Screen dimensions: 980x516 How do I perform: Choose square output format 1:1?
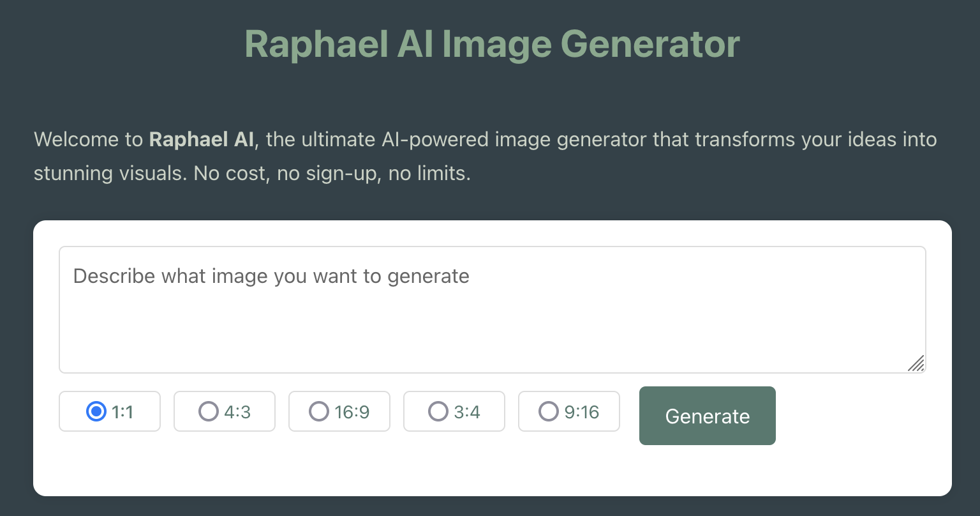click(109, 411)
